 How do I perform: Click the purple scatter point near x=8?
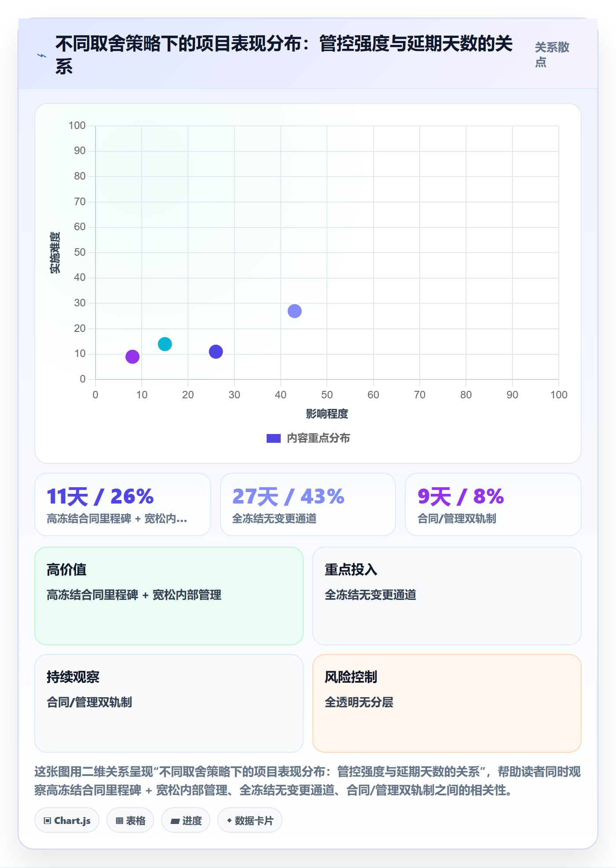point(132,357)
